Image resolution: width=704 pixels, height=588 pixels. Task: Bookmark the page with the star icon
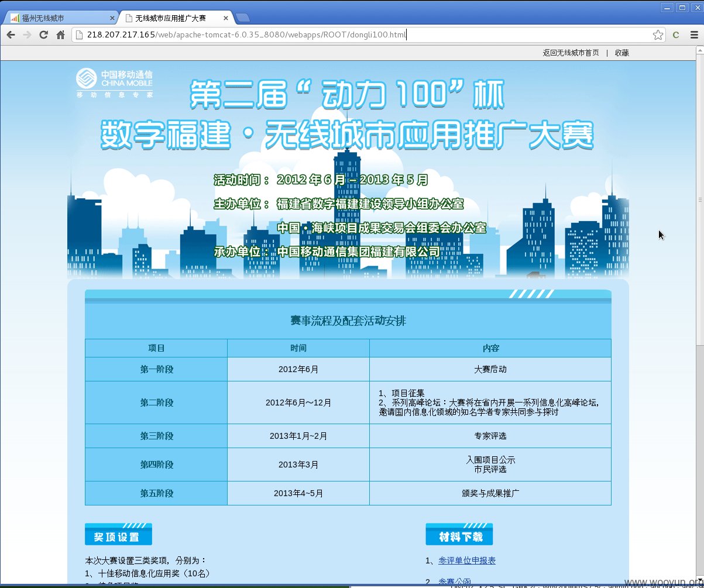(658, 35)
